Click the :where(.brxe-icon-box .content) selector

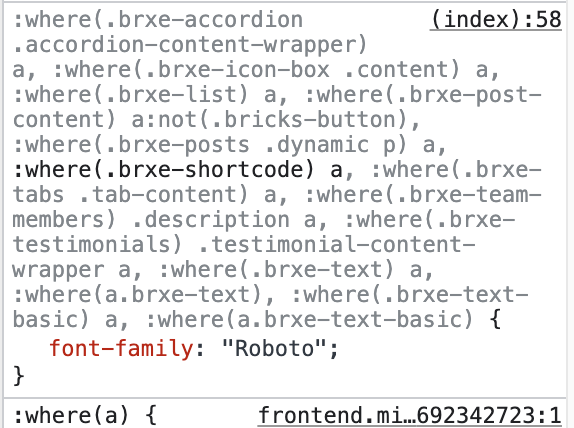[256, 70]
